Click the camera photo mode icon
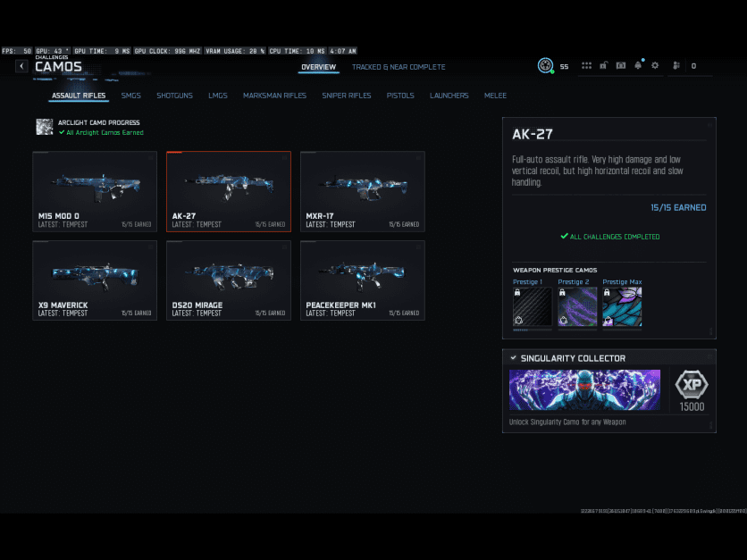 pos(622,64)
